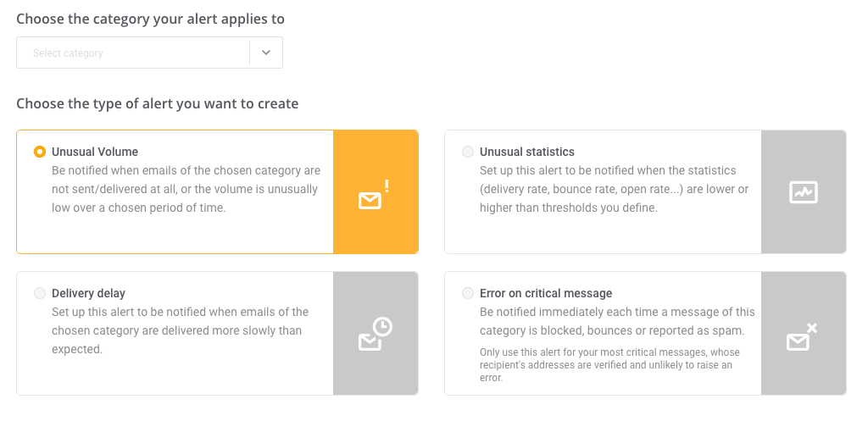The image size is (868, 421).
Task: Click the Unusual statistics card title
Action: coord(527,152)
